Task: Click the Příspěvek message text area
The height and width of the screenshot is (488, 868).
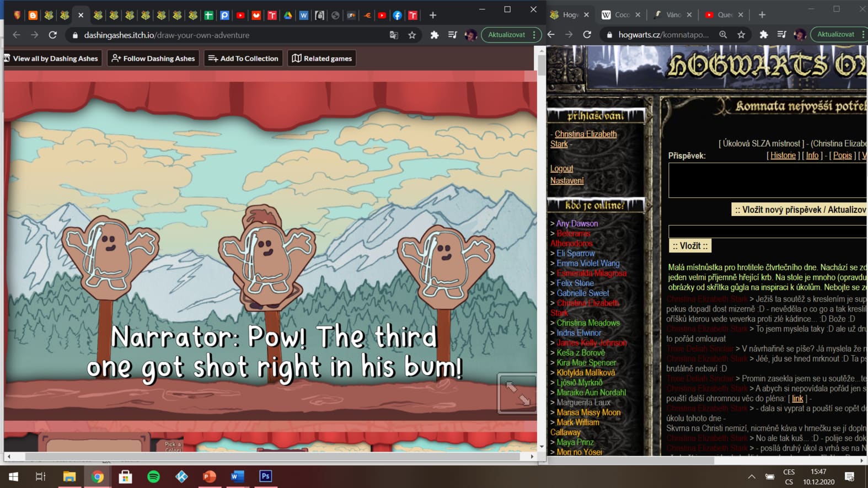Action: [x=768, y=180]
